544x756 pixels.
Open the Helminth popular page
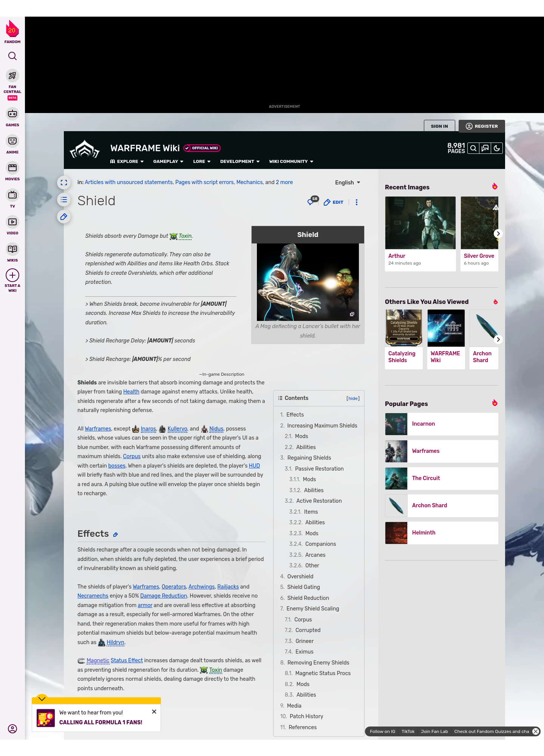[442, 533]
